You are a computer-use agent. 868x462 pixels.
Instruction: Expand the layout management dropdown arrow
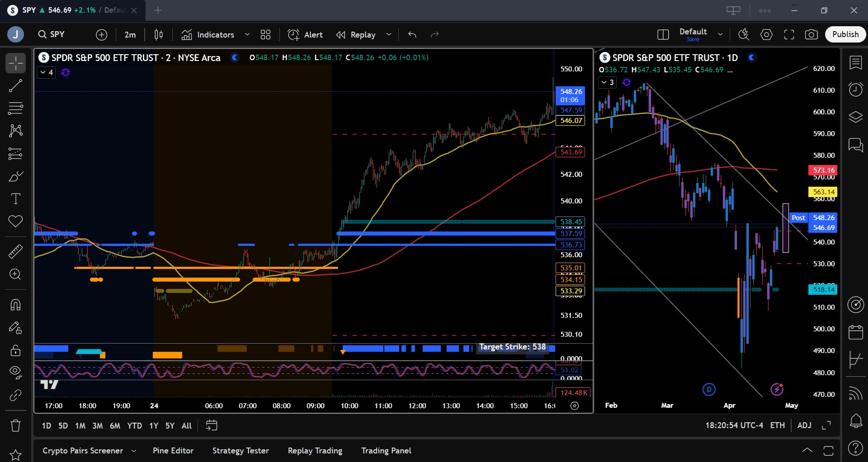[x=720, y=34]
